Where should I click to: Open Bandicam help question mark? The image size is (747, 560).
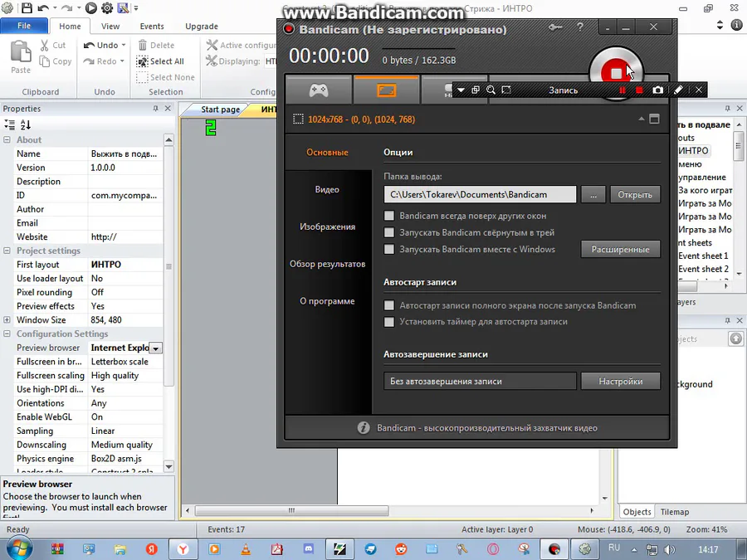point(580,27)
